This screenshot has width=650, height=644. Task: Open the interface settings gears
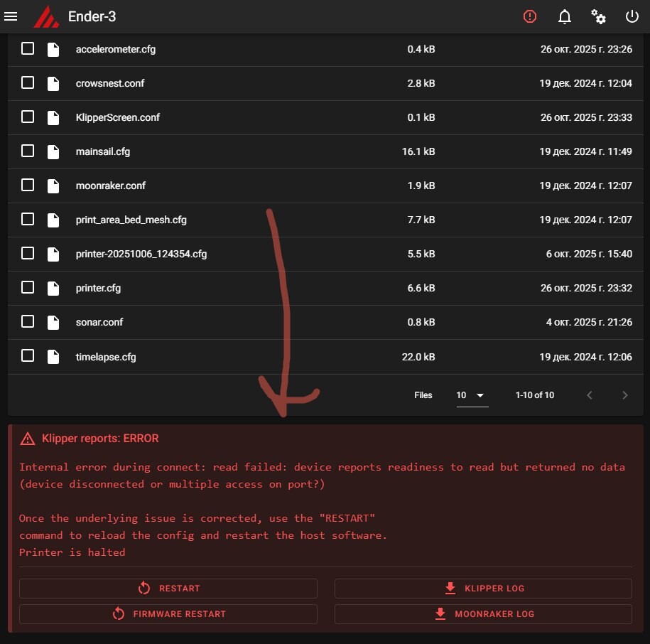pyautogui.click(x=598, y=16)
